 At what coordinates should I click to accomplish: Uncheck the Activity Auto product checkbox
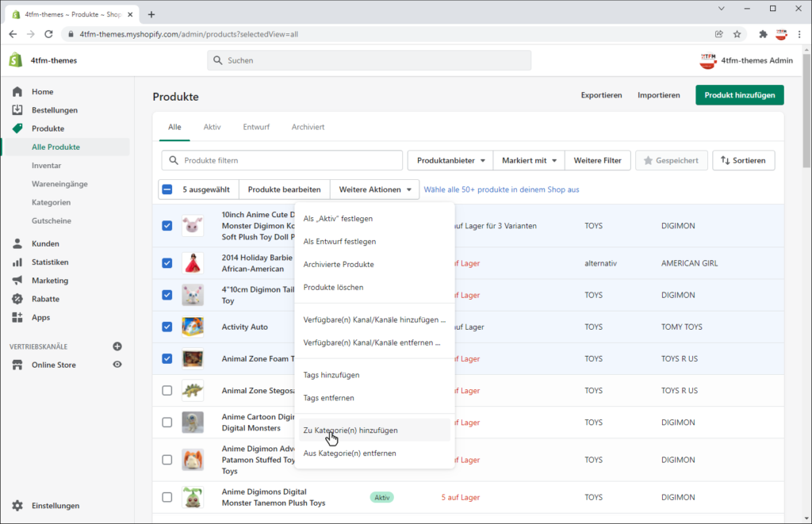click(x=167, y=327)
